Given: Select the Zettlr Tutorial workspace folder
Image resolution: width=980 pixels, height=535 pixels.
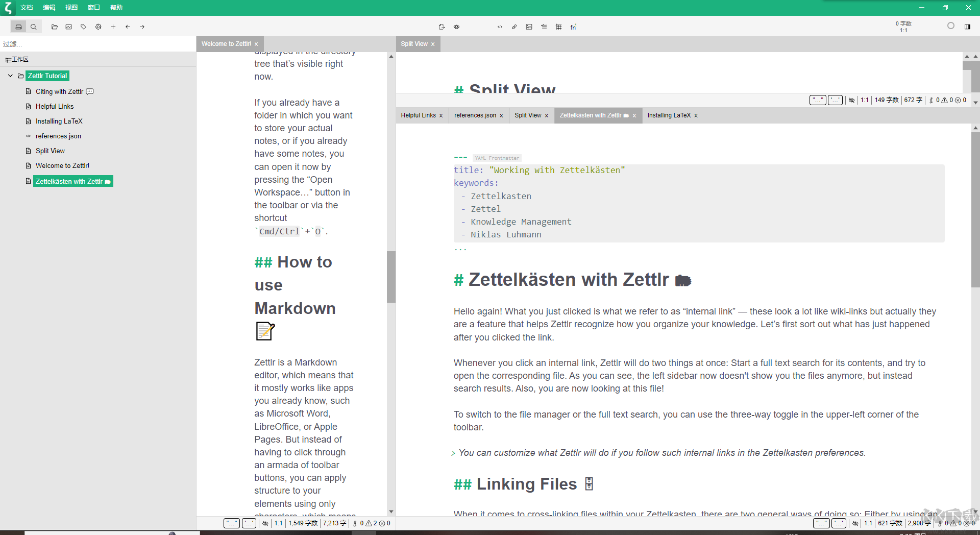Looking at the screenshot, I should 47,76.
